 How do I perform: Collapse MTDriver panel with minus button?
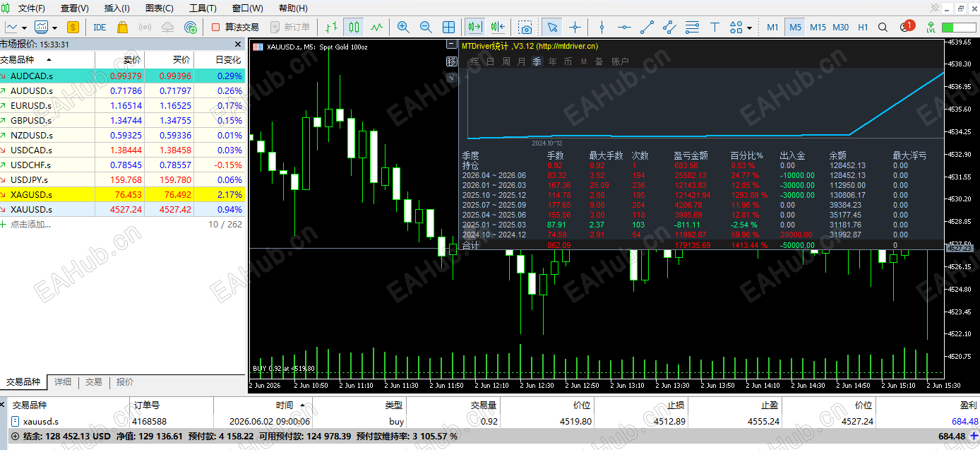[x=452, y=45]
